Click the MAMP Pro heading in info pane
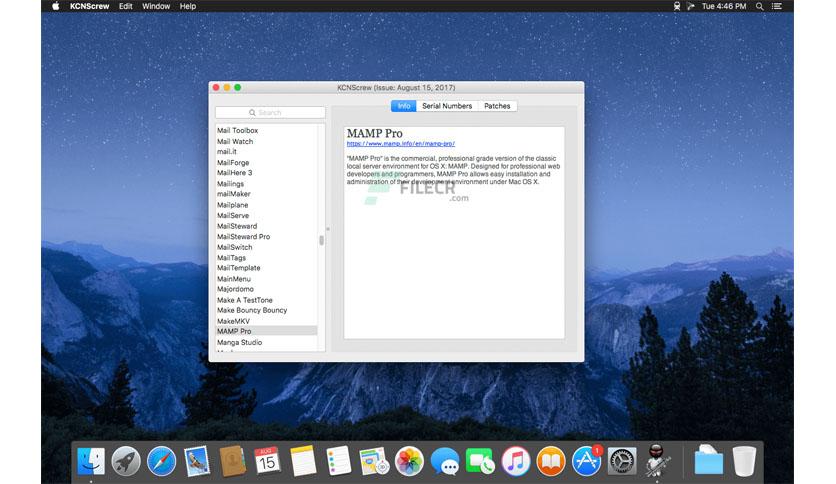The height and width of the screenshot is (484, 836). [x=374, y=133]
